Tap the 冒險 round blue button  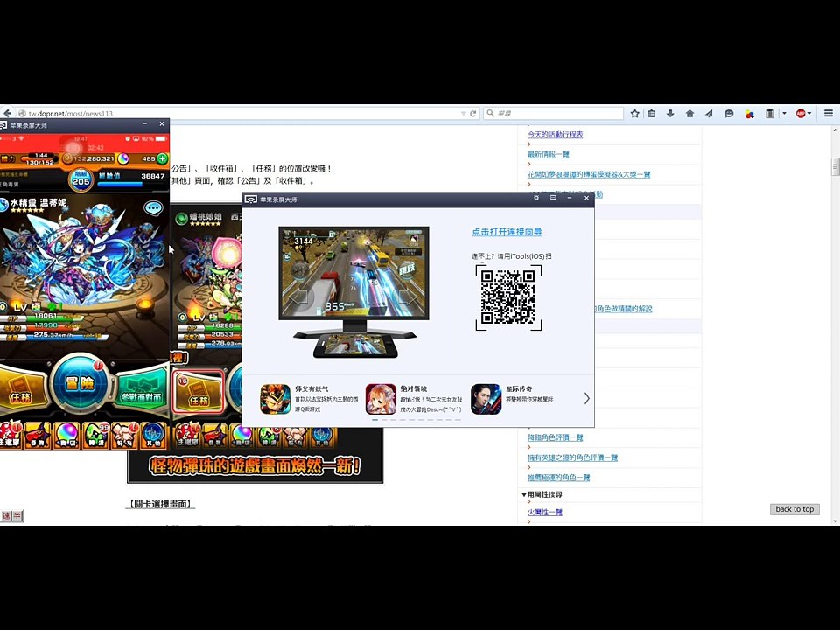point(80,383)
